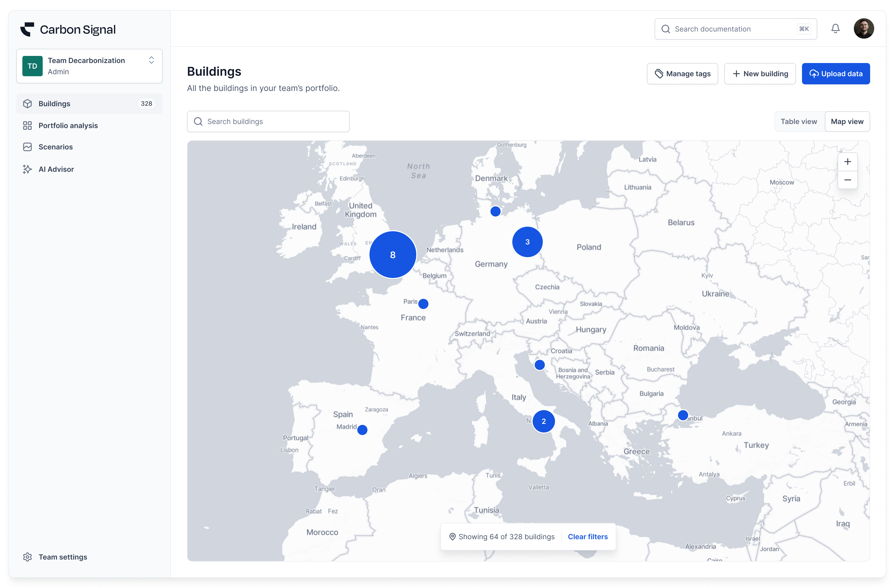Click the Portfolio analysis grid icon
This screenshot has height=588, width=894.
pos(27,126)
